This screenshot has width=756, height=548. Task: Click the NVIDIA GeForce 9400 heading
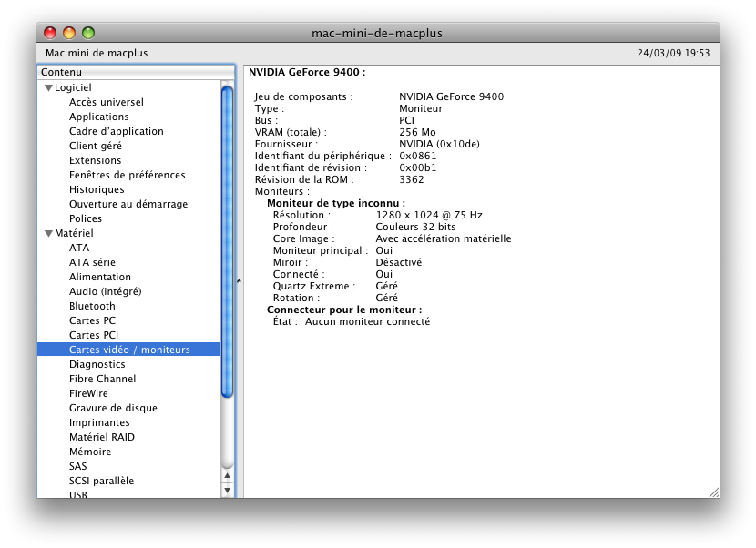click(x=307, y=72)
